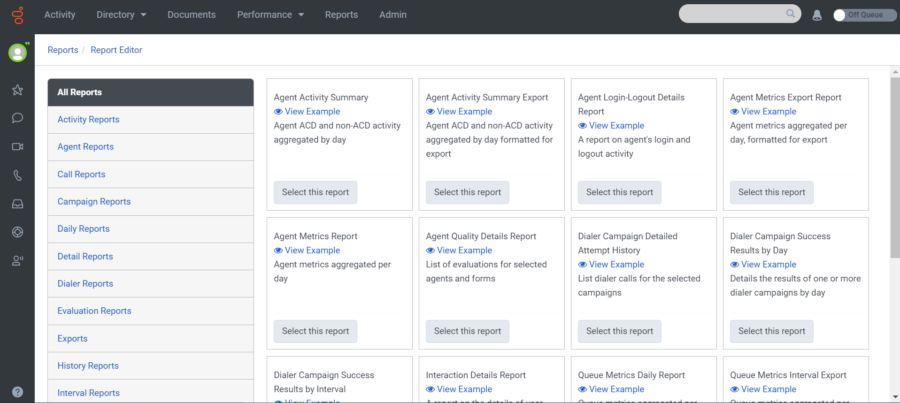This screenshot has height=403, width=900.
Task: View Example for Agent Metrics Export Report
Action: (763, 111)
